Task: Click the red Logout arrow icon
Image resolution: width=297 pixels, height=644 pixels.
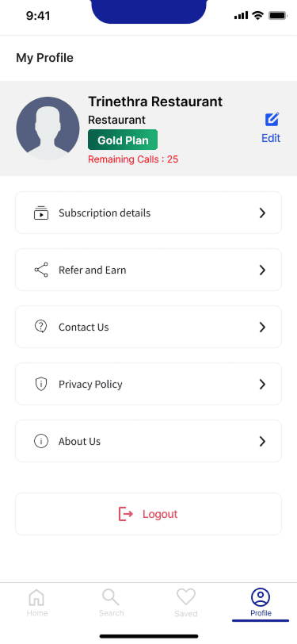Action: tap(125, 514)
